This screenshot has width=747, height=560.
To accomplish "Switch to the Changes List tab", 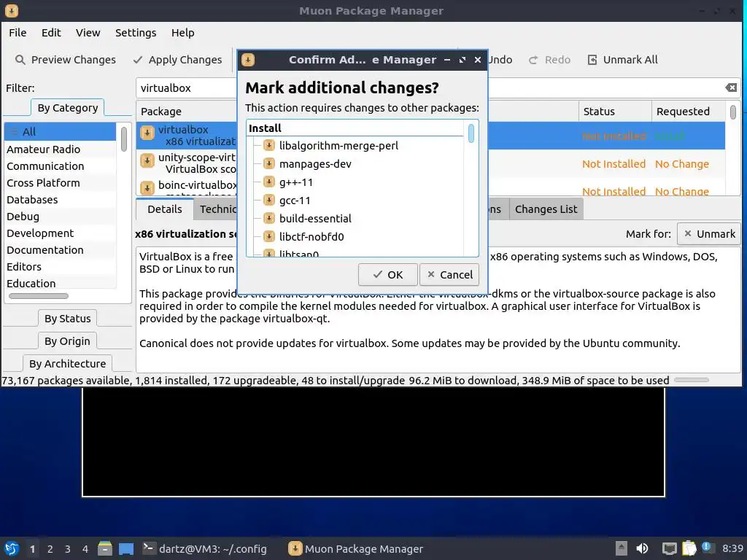I will tap(546, 209).
